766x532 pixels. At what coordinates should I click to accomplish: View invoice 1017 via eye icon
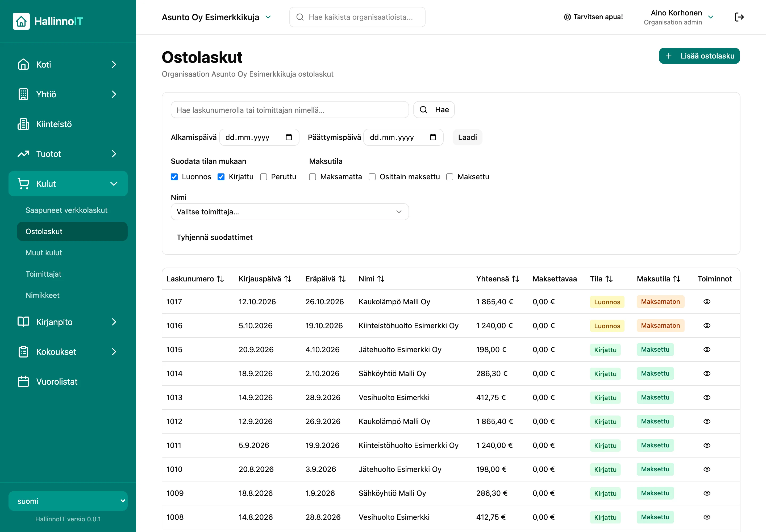[x=707, y=302]
